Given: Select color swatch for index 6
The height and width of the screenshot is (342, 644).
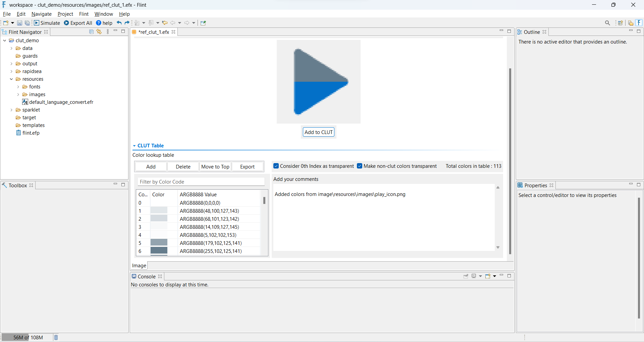Looking at the screenshot, I should coord(159,251).
